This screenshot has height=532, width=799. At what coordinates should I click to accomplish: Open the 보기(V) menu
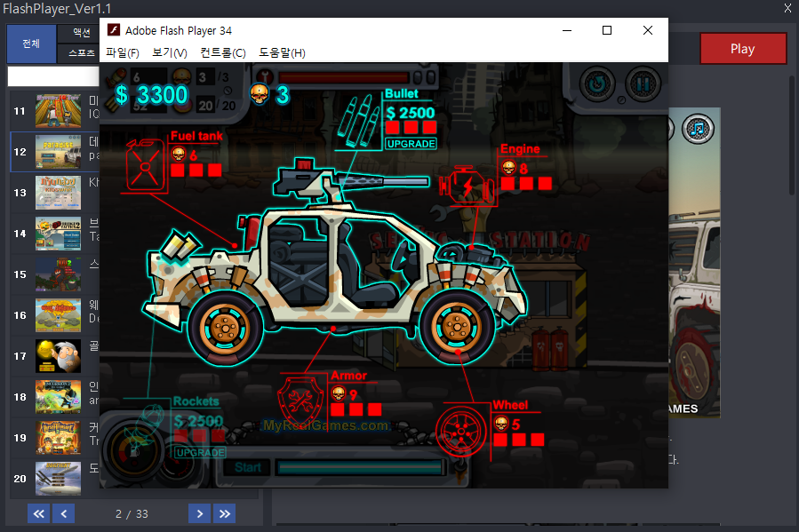click(170, 52)
